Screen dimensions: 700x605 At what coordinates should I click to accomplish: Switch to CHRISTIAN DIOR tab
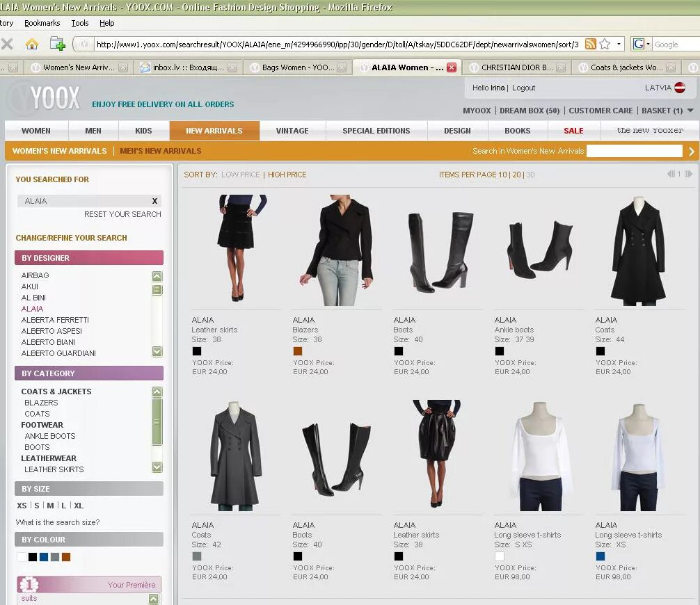[x=516, y=67]
